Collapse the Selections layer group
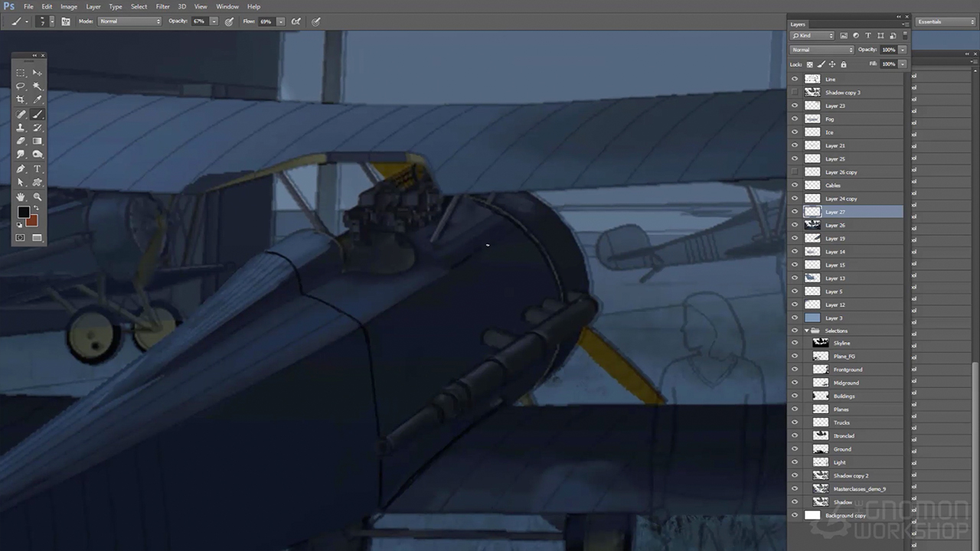This screenshot has height=551, width=980. 806,331
